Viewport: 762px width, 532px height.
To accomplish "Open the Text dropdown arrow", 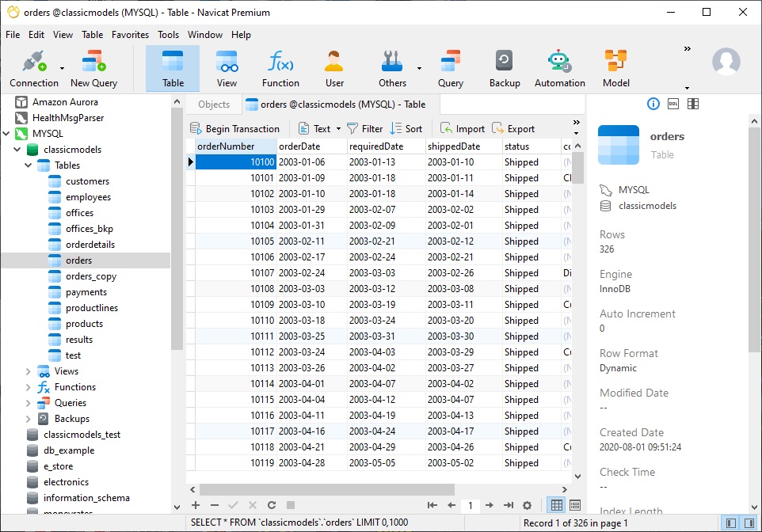I will (339, 129).
